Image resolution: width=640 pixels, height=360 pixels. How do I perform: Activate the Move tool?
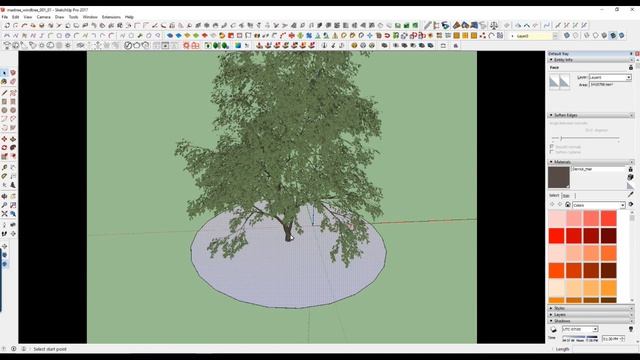(x=4, y=139)
